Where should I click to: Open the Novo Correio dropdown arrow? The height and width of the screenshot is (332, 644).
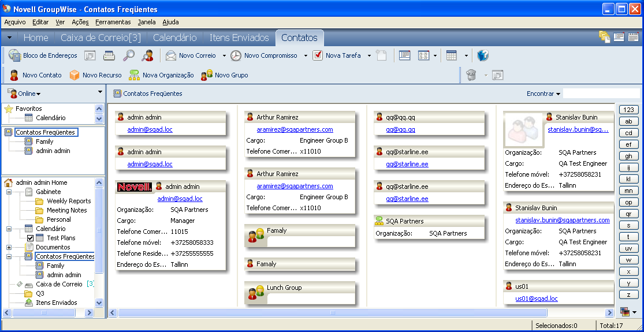tap(224, 56)
